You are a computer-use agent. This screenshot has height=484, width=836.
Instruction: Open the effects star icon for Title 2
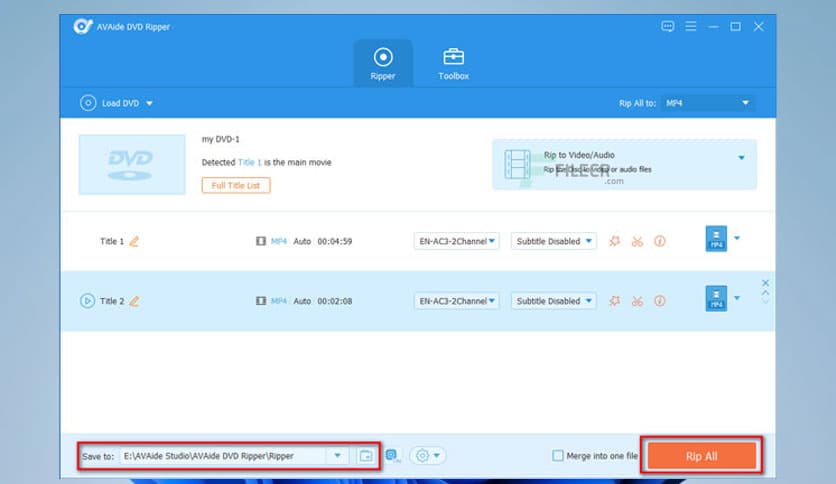pyautogui.click(x=615, y=301)
